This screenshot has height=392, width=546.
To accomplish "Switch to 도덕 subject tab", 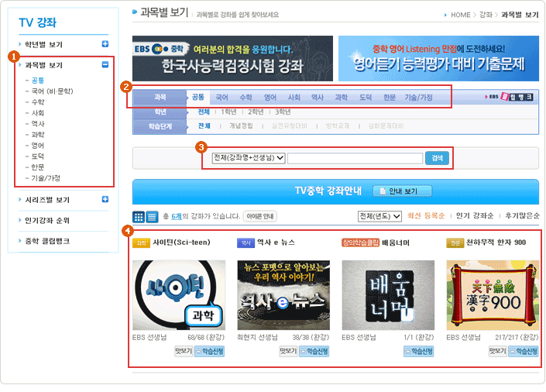I will pos(366,97).
